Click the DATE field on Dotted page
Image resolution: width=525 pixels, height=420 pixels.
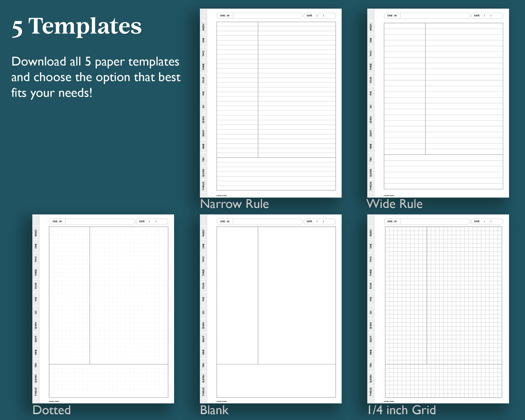[152, 221]
